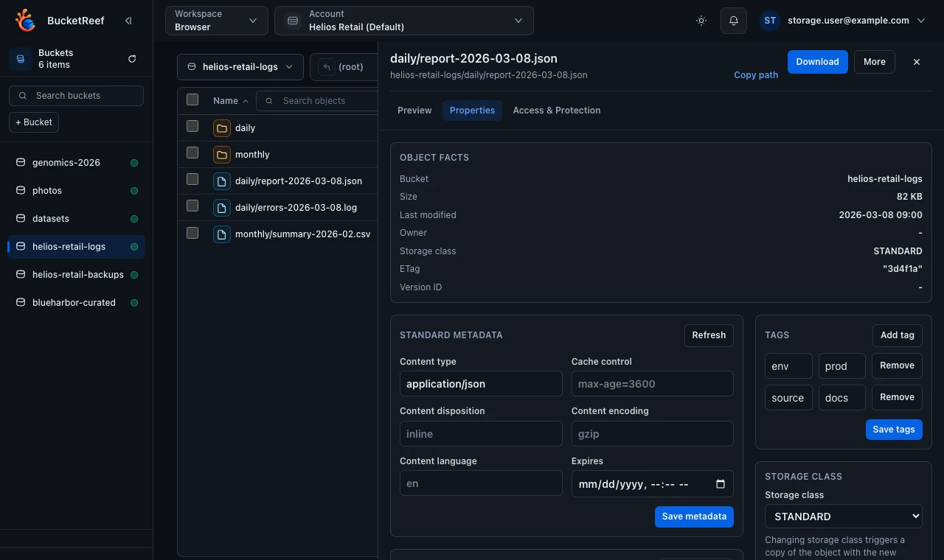The width and height of the screenshot is (944, 560).
Task: Click the env tag key field
Action: pyautogui.click(x=788, y=366)
